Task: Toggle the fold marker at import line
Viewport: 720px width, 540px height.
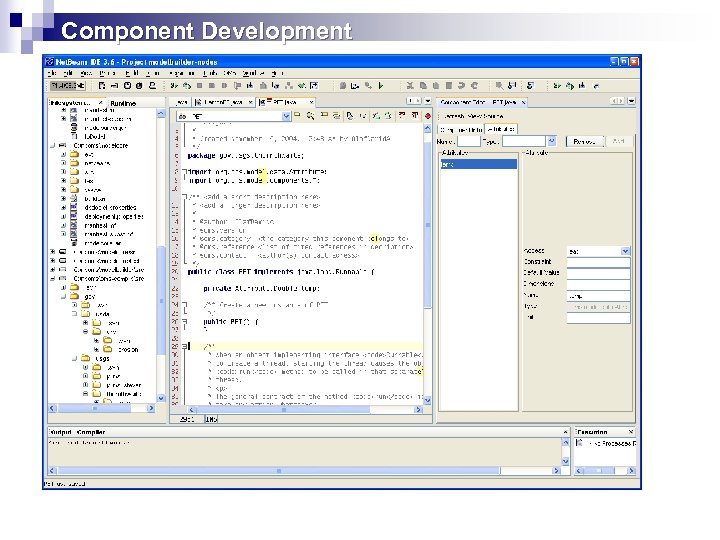Action: pos(185,171)
